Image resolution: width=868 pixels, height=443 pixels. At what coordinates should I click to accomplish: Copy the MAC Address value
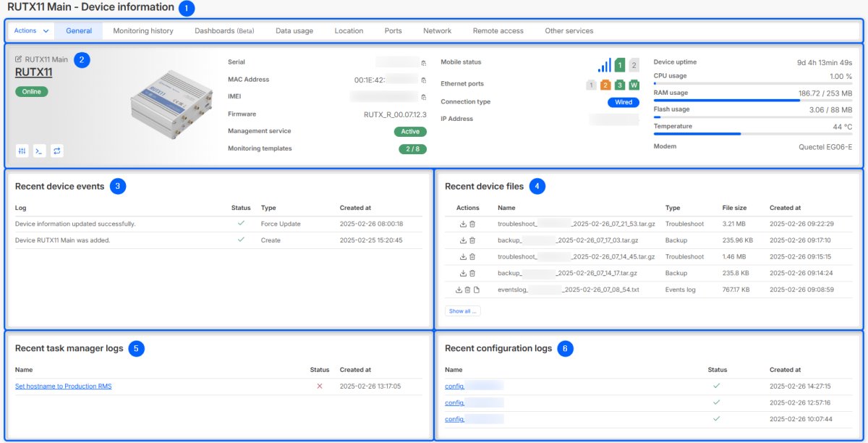(x=424, y=80)
